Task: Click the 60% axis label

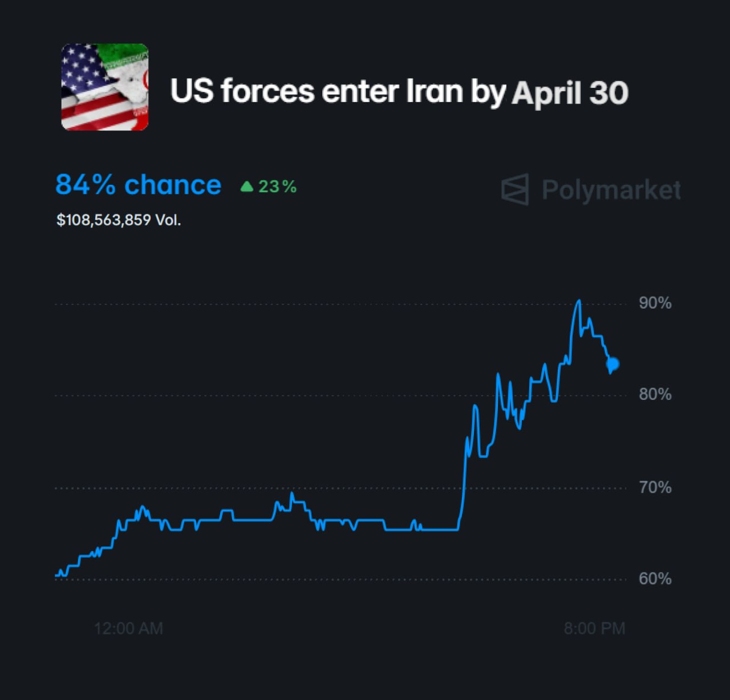Action: (x=655, y=578)
